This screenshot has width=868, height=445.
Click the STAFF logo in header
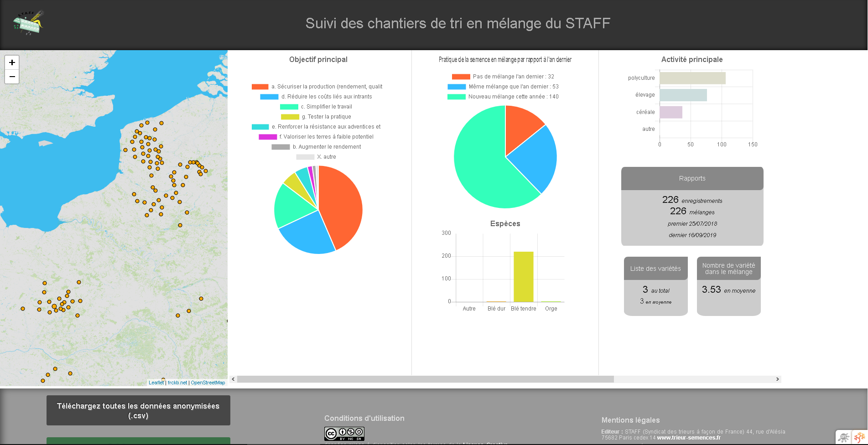28,23
